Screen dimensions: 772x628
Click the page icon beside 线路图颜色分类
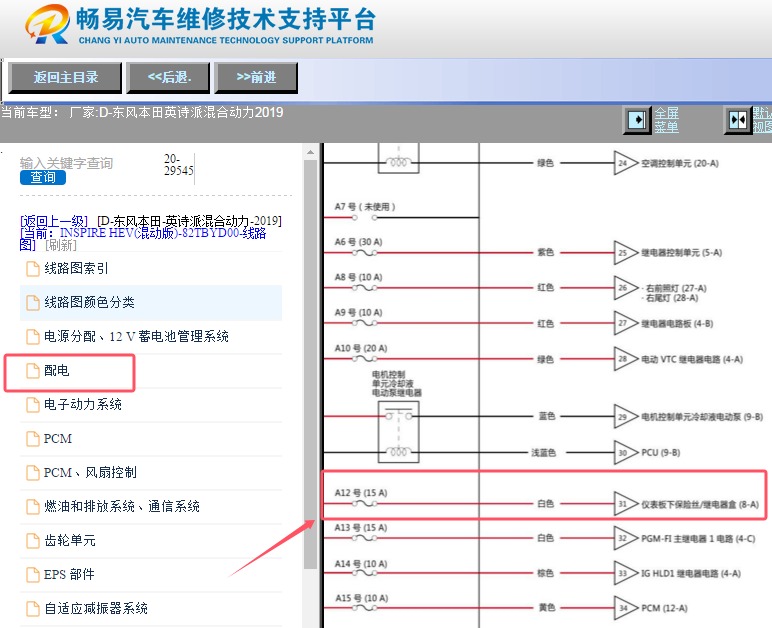[32, 303]
